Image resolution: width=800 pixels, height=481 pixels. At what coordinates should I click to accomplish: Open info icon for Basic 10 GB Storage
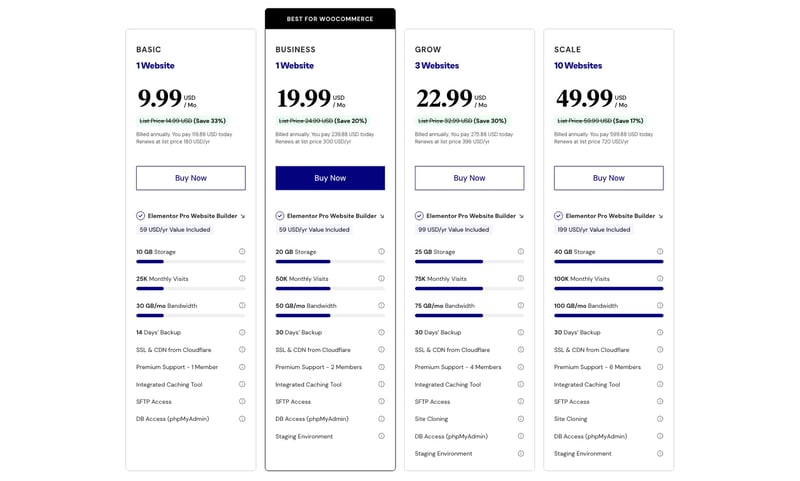[x=242, y=251]
